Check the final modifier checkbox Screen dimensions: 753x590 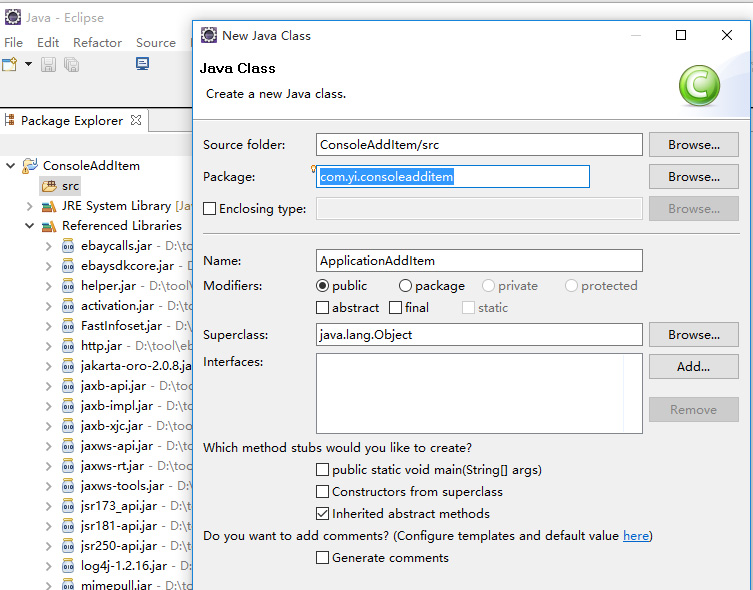tap(395, 308)
